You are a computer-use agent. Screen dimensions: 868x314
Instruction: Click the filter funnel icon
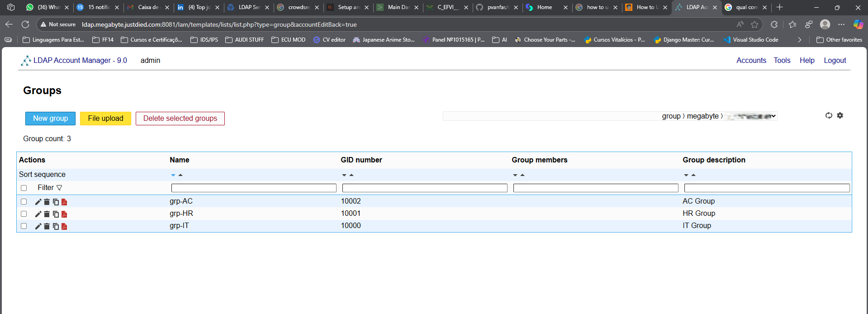59,188
